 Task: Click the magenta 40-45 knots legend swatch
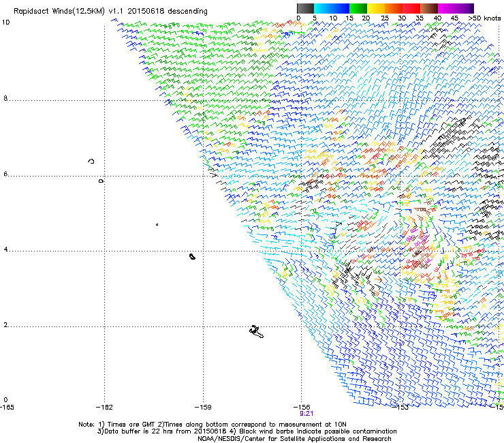(x=447, y=8)
